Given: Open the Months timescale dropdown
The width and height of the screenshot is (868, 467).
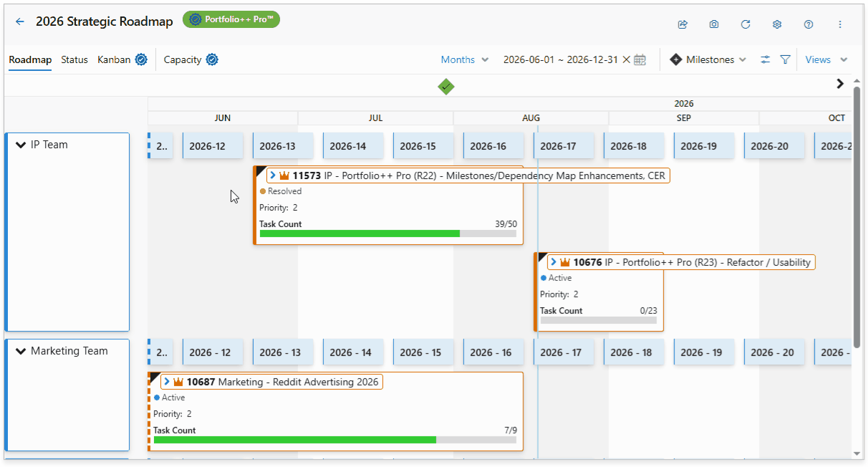Looking at the screenshot, I should [x=465, y=59].
